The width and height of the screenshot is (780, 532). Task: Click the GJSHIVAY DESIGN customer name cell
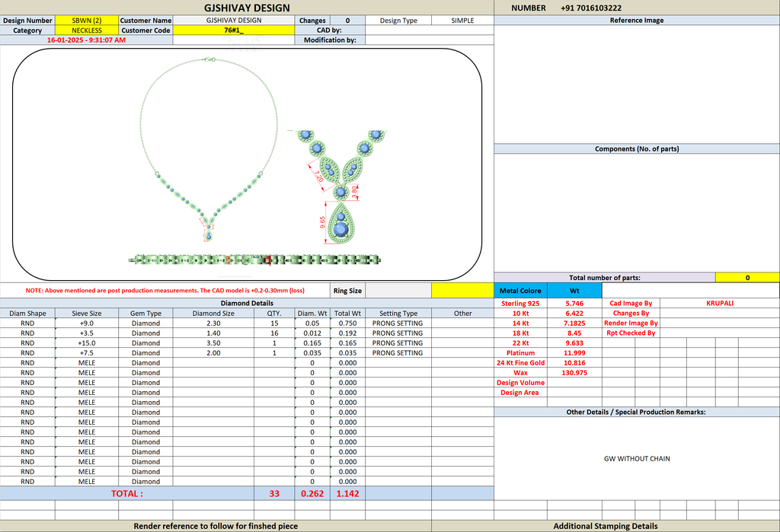(234, 21)
